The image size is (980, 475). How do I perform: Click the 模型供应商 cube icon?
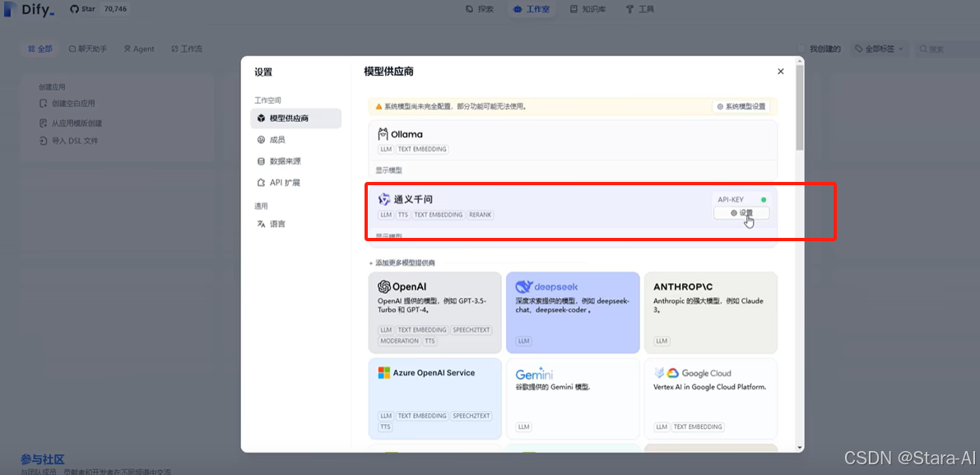(x=261, y=118)
